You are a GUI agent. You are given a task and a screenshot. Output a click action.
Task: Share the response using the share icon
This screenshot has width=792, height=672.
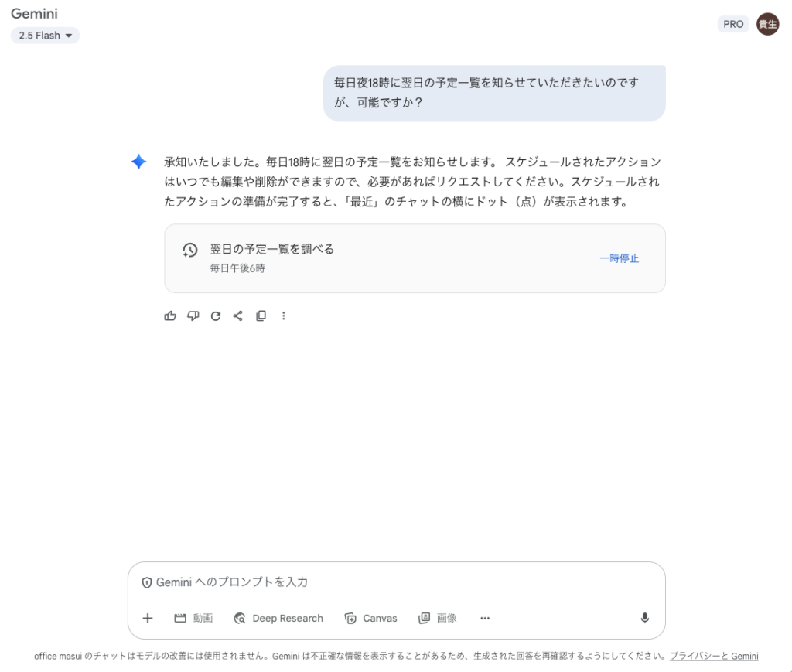tap(238, 316)
